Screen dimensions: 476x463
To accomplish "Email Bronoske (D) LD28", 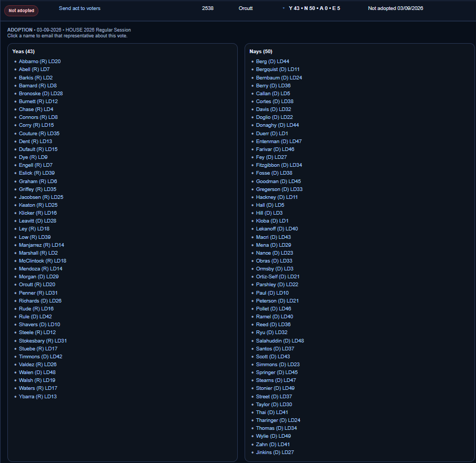I will (41, 94).
